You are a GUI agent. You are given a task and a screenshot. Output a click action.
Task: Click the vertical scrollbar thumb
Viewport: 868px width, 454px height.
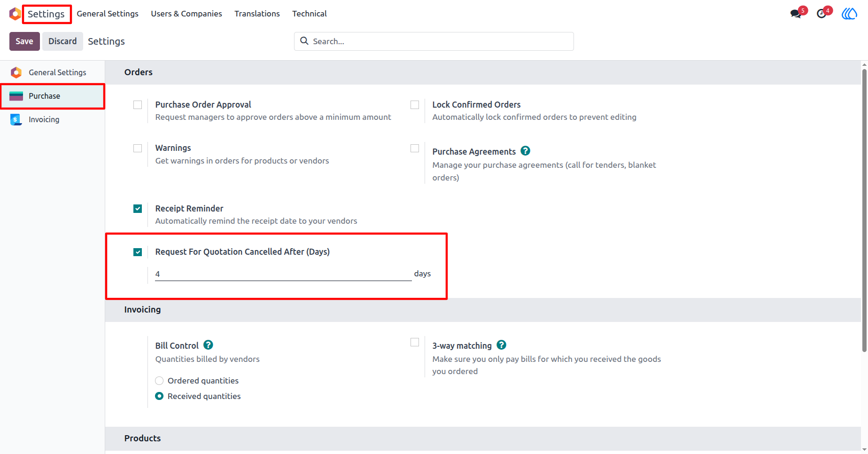864,210
